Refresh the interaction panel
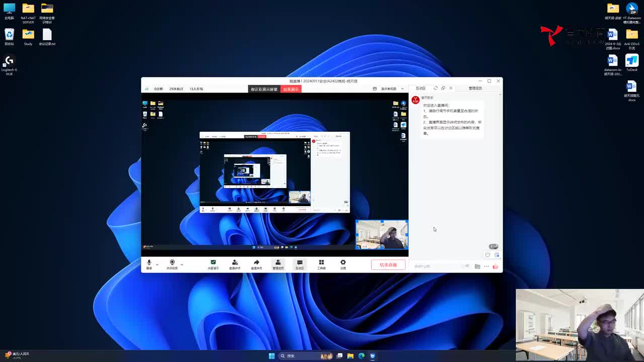The image size is (644, 362). (x=436, y=88)
